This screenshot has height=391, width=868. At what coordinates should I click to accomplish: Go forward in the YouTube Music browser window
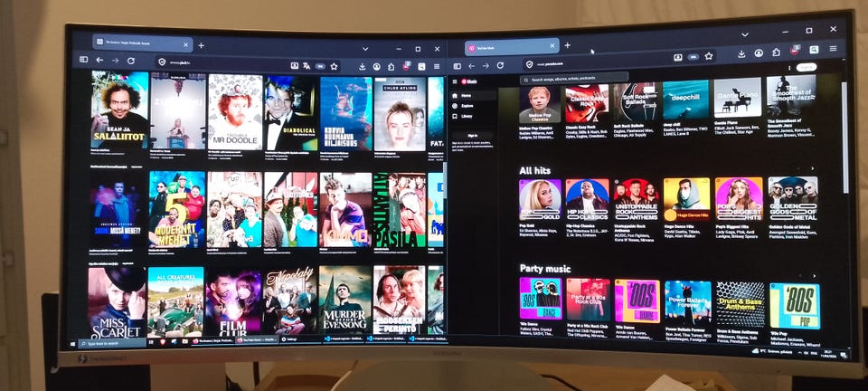coord(486,65)
